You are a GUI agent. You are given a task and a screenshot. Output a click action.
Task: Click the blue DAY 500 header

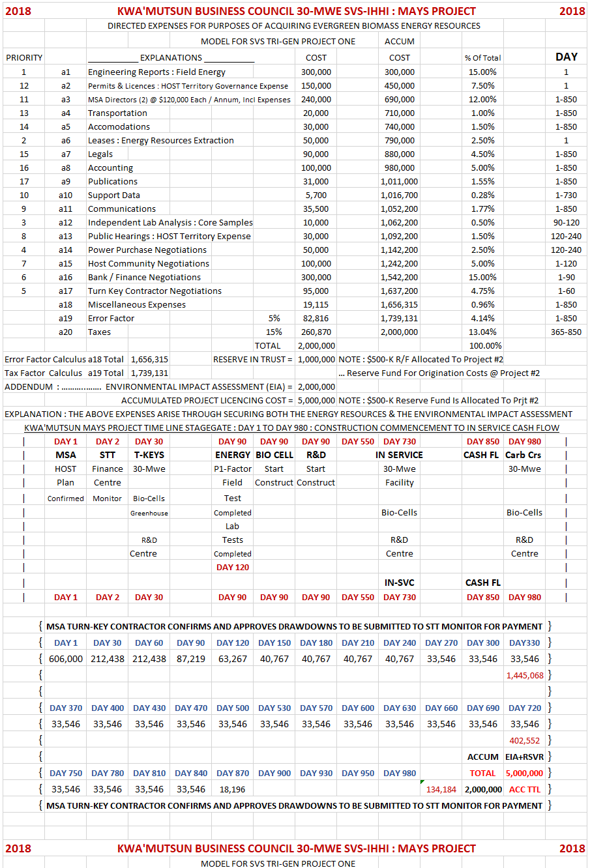tap(233, 708)
